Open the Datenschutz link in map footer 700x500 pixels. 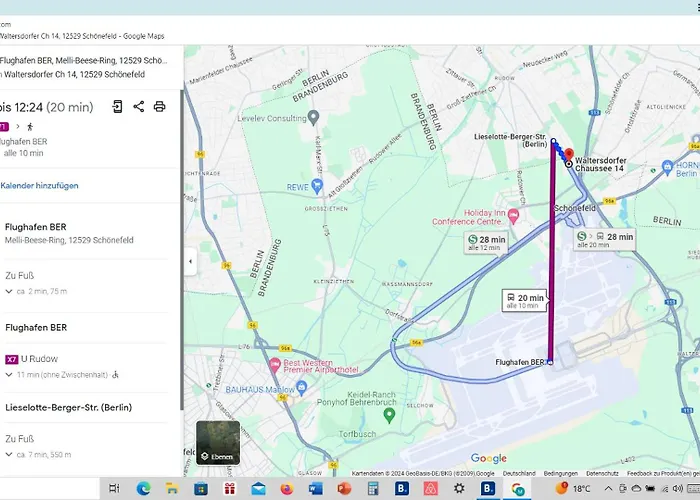(602, 473)
